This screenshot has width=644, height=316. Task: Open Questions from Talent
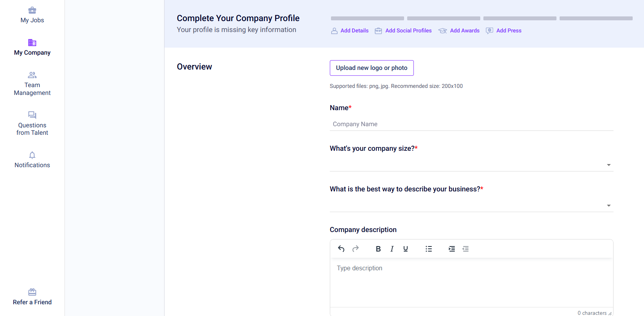pos(32,124)
